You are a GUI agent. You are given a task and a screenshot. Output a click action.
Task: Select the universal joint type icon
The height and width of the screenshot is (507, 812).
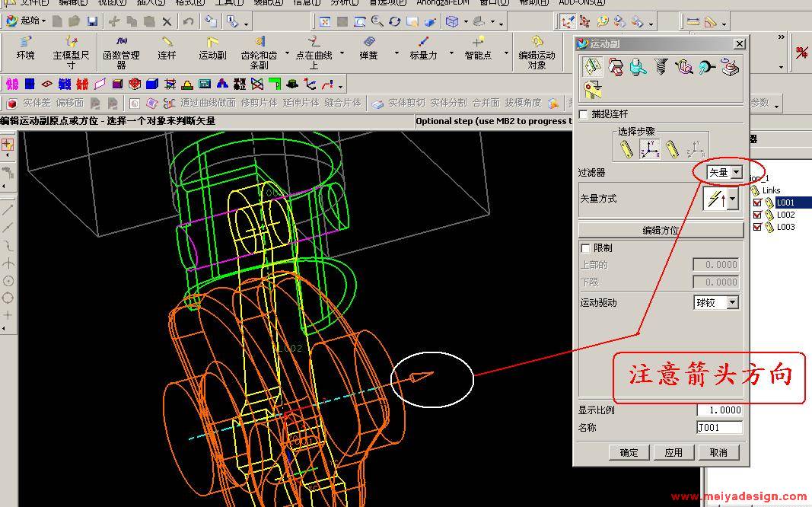pyautogui.click(x=683, y=67)
